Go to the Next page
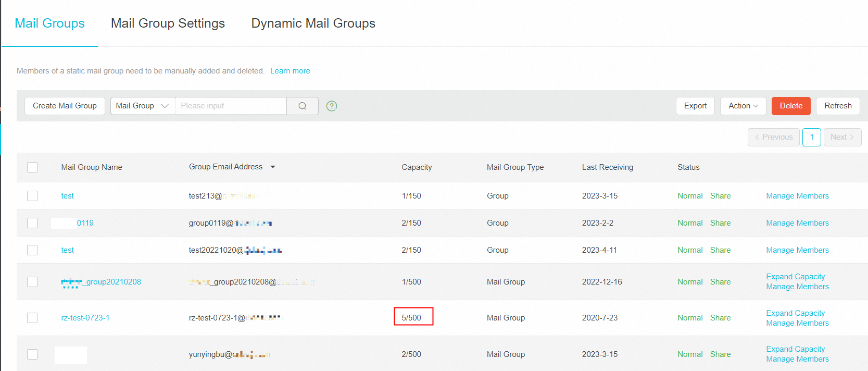 click(842, 137)
